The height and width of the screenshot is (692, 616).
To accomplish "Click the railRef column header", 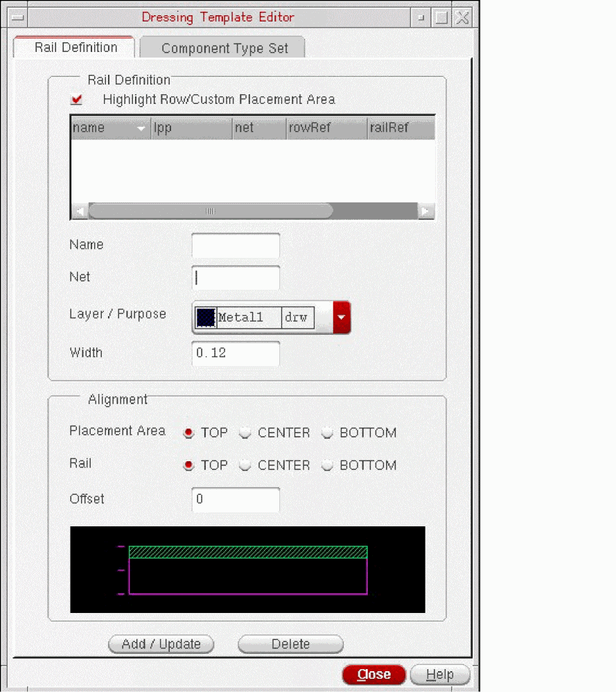I will tap(401, 128).
